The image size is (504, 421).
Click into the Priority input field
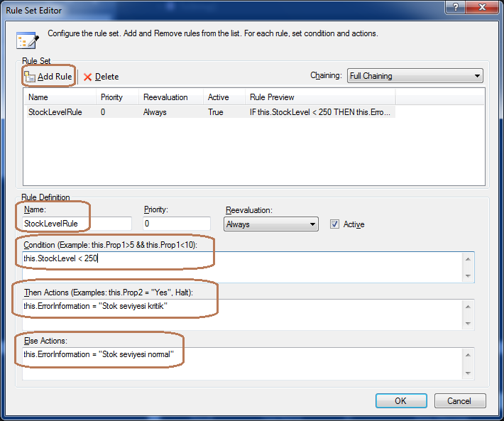pyautogui.click(x=177, y=224)
